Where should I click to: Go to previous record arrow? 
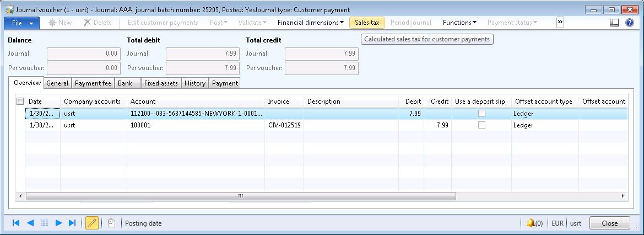(x=30, y=223)
